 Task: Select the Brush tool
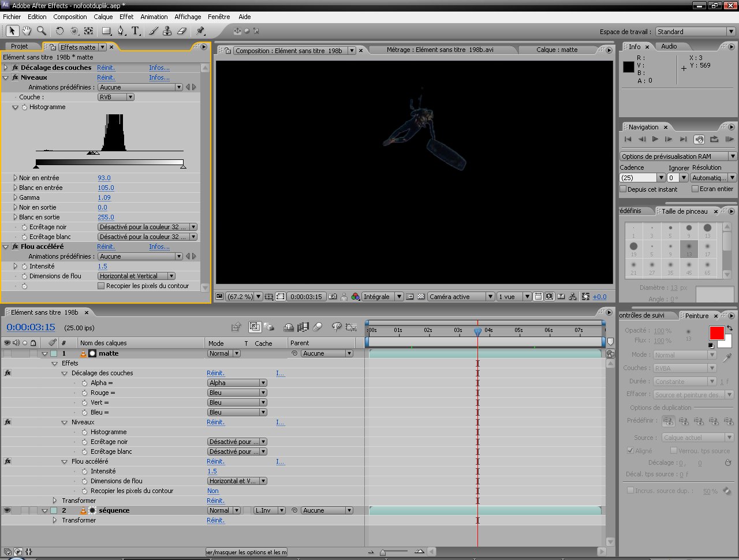pyautogui.click(x=154, y=31)
